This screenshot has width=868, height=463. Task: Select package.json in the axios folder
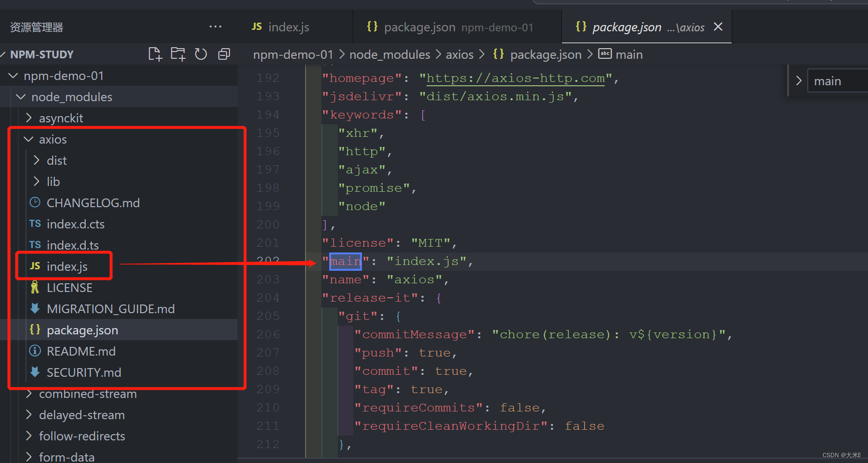(82, 330)
